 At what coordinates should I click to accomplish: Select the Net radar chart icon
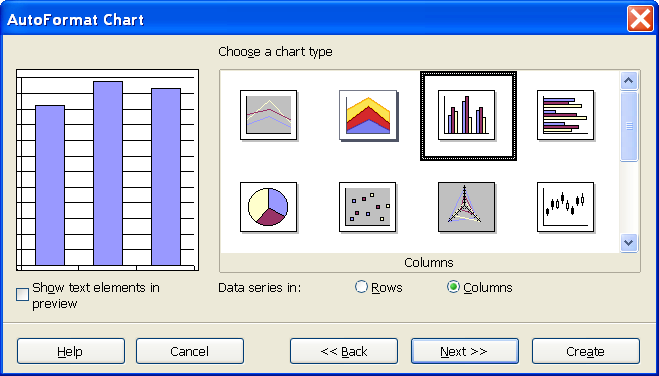[467, 207]
